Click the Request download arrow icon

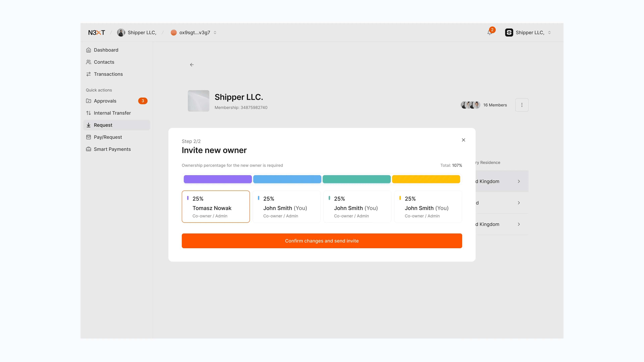point(89,125)
